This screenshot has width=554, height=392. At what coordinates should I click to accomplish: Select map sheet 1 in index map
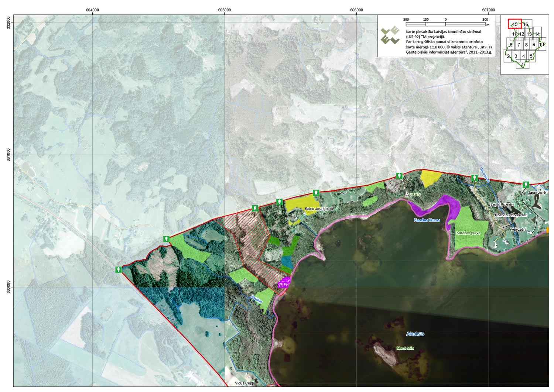tap(522, 65)
